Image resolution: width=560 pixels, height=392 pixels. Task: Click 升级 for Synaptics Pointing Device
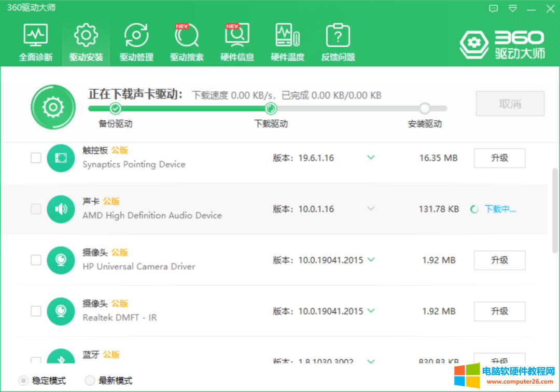pyautogui.click(x=499, y=158)
